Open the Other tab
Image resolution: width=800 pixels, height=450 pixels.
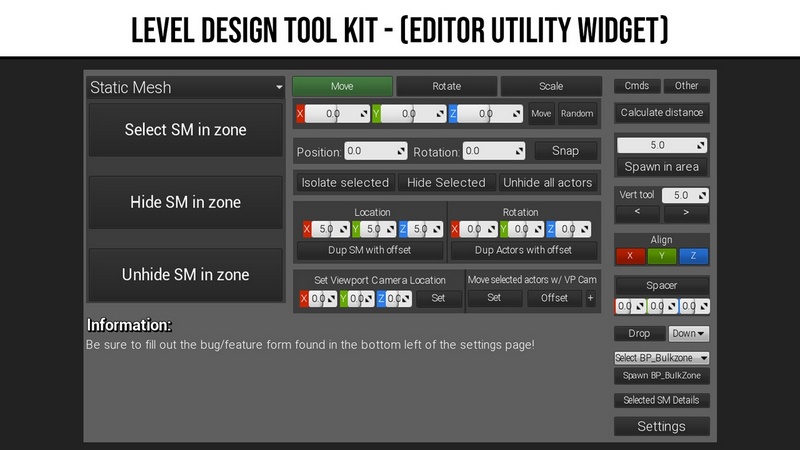click(686, 86)
